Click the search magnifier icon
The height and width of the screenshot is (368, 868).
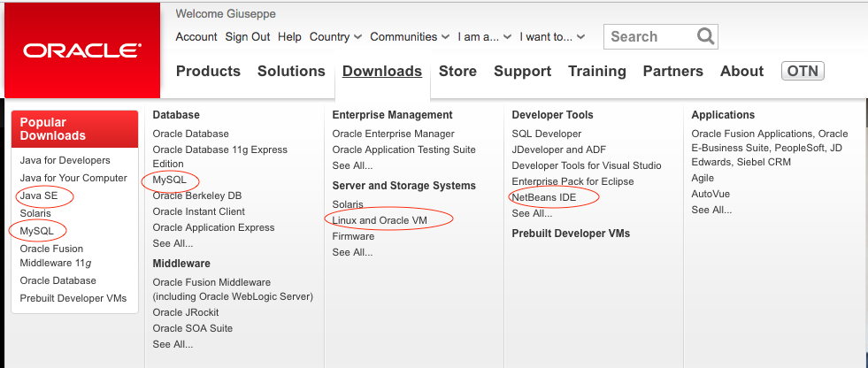[x=705, y=36]
